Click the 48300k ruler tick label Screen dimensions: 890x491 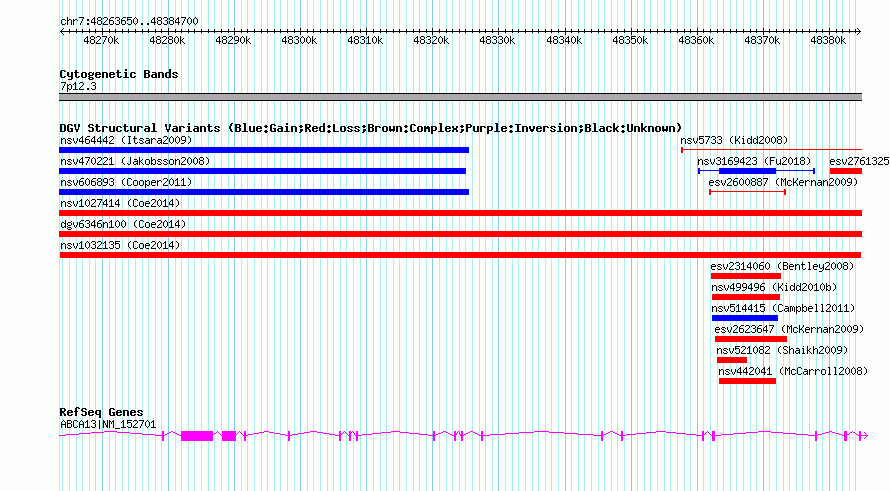(x=299, y=40)
